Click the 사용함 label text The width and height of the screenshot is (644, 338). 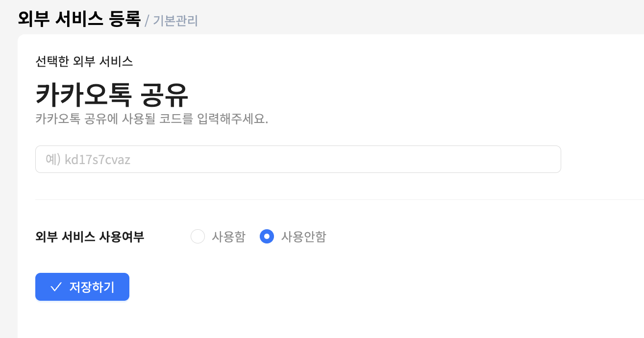pos(228,237)
